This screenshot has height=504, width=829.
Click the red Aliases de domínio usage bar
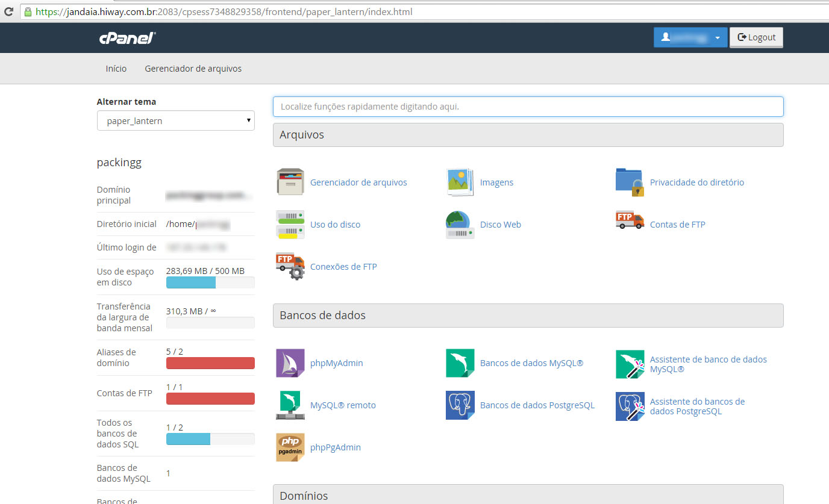210,363
